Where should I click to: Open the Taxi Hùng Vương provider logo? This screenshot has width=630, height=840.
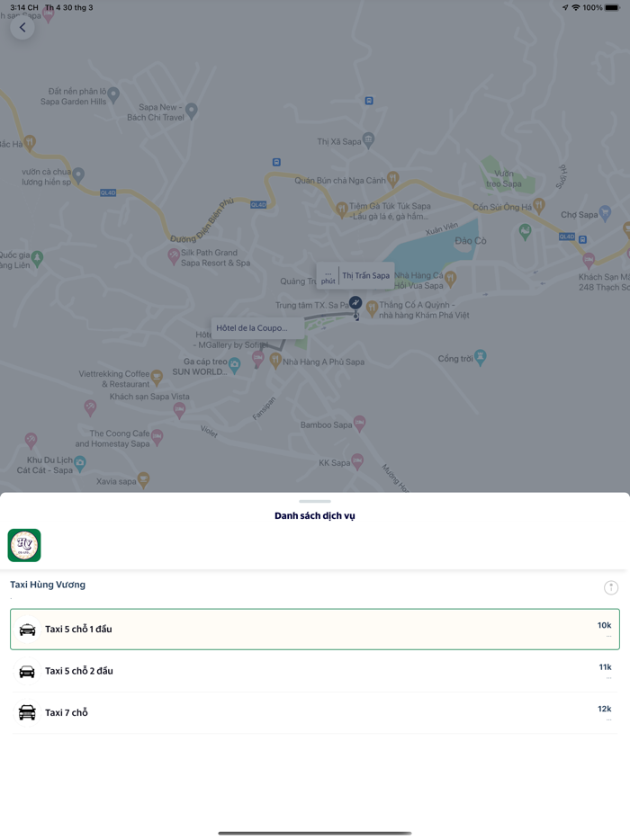coord(23,544)
